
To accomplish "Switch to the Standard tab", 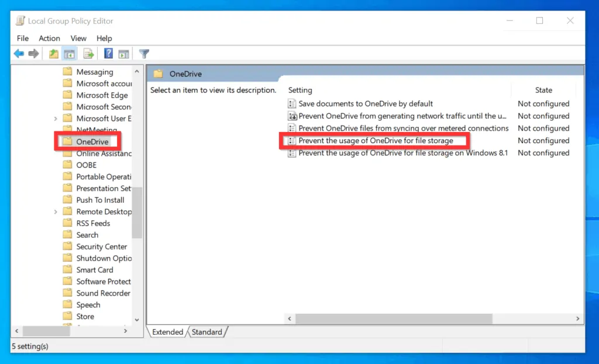I will point(208,331).
